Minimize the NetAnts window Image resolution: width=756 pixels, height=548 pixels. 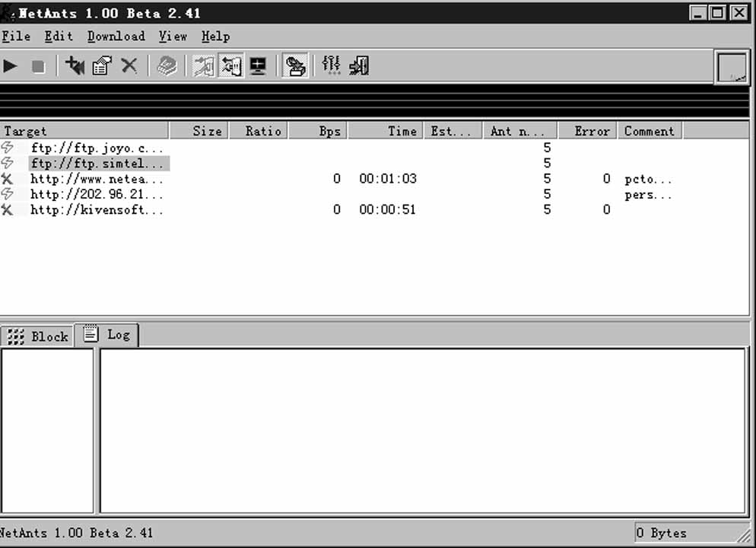(698, 13)
